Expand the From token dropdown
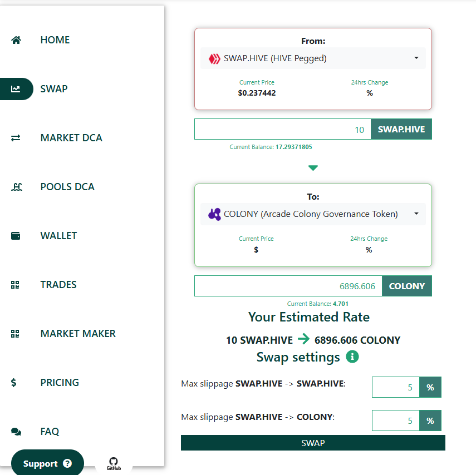The height and width of the screenshot is (475, 476). point(313,58)
